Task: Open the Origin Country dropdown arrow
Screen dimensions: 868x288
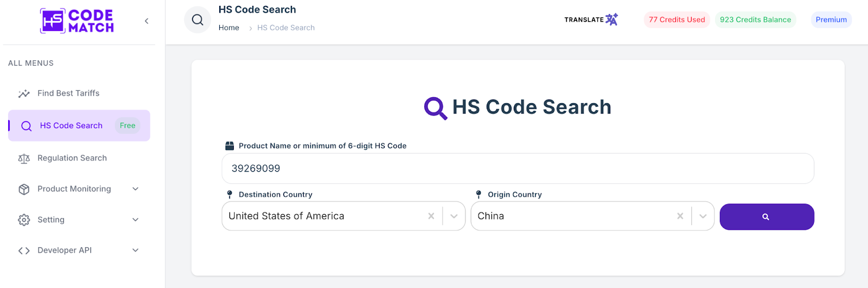Action: 703,216
